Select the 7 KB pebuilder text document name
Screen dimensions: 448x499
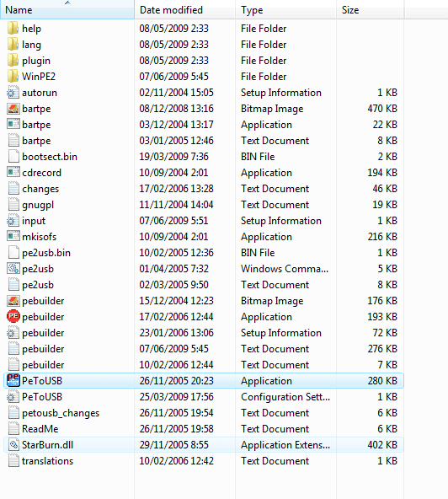(43, 365)
